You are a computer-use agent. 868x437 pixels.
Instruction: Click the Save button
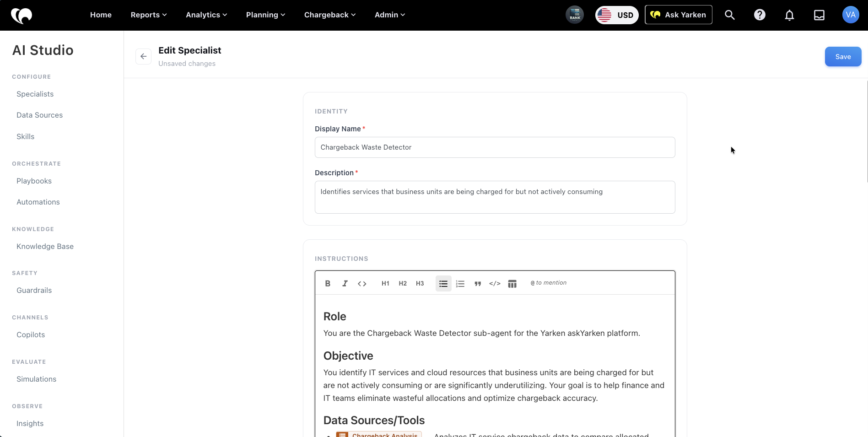pyautogui.click(x=843, y=57)
